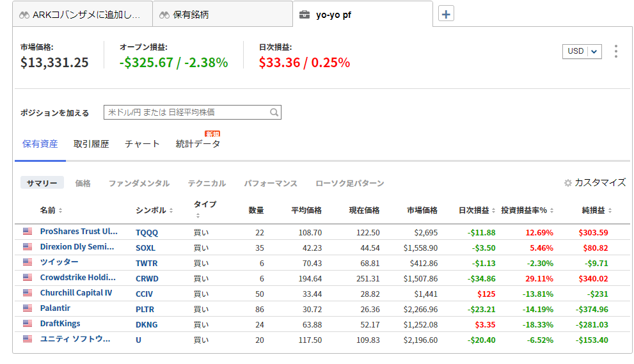
Task: Open the USD currency dropdown
Action: pyautogui.click(x=582, y=51)
